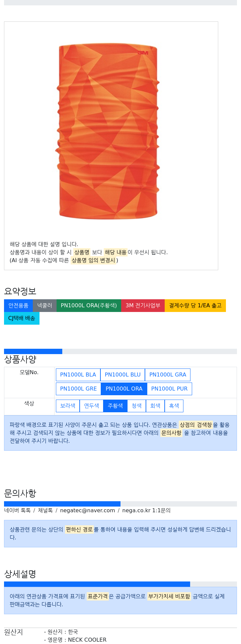The image size is (241, 644).
Task: Click the 결제수량 당 1/EA 출고 badge
Action: [x=195, y=306]
